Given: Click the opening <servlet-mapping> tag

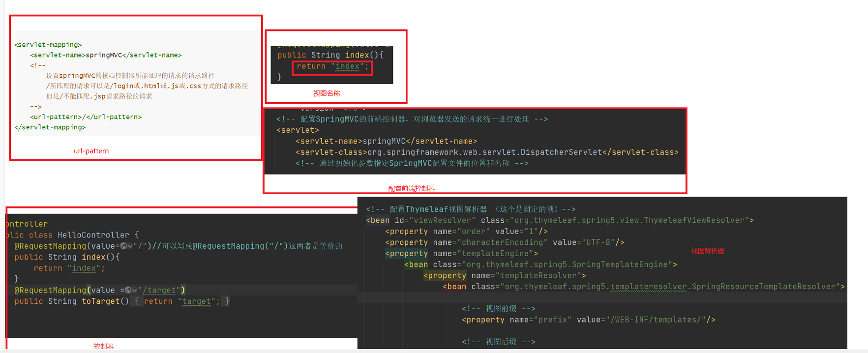Looking at the screenshot, I should [48, 45].
